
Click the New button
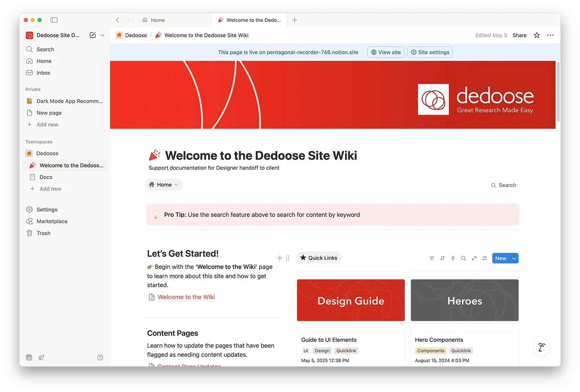point(501,258)
